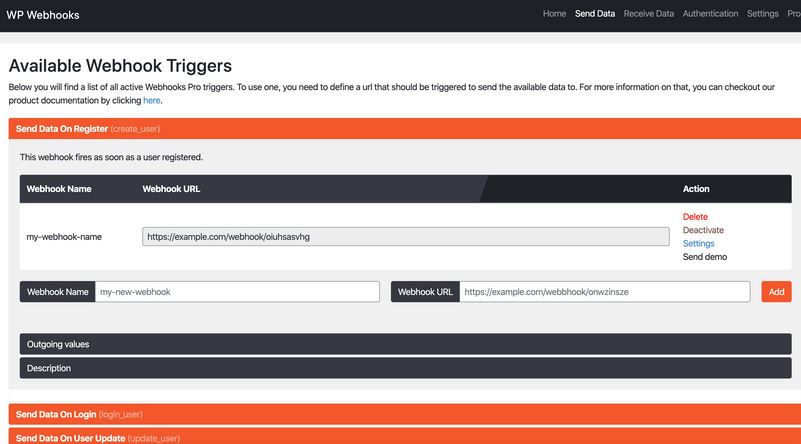Switch to the Send Data tab

(595, 14)
